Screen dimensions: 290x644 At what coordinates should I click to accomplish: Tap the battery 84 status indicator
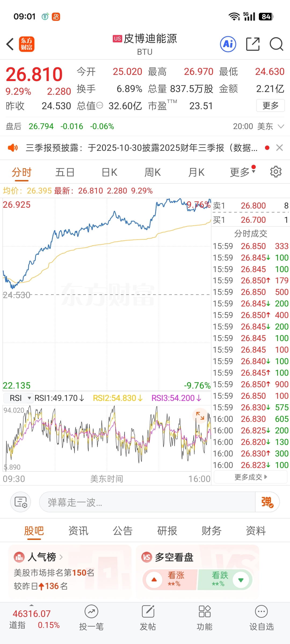pos(266,17)
